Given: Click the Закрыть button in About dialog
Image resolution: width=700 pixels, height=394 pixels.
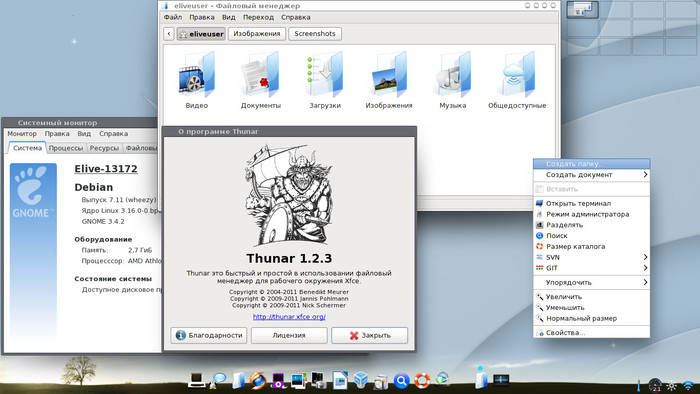Looking at the screenshot, I should (370, 335).
